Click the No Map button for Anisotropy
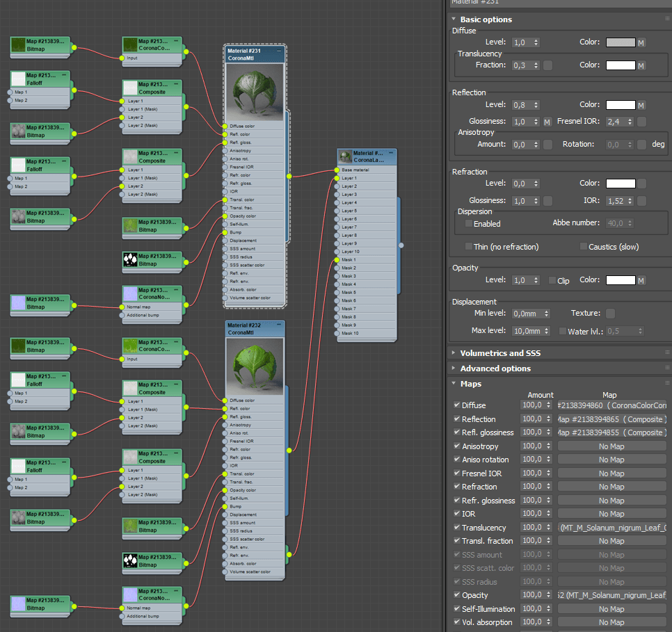This screenshot has width=672, height=632. pos(611,446)
